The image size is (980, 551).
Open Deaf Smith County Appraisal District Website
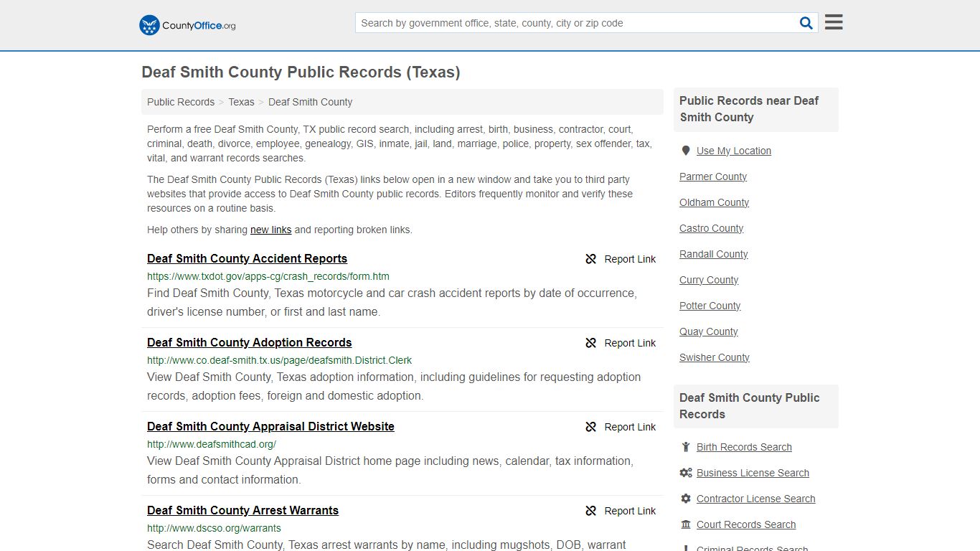[270, 426]
